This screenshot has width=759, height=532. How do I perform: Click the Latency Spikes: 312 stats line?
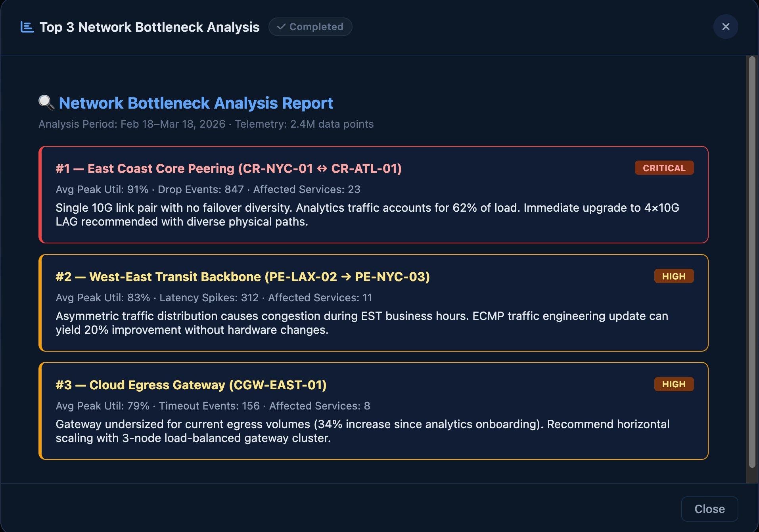214,298
